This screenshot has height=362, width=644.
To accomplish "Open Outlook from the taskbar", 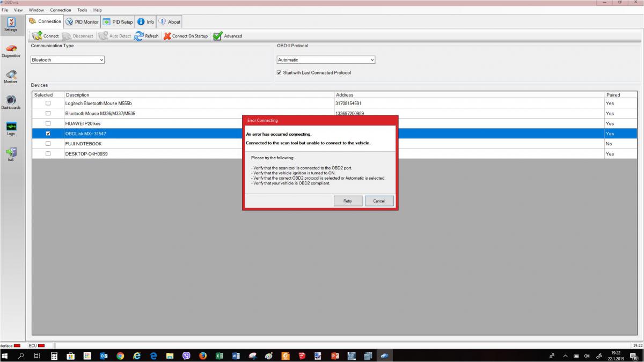I will click(x=104, y=356).
